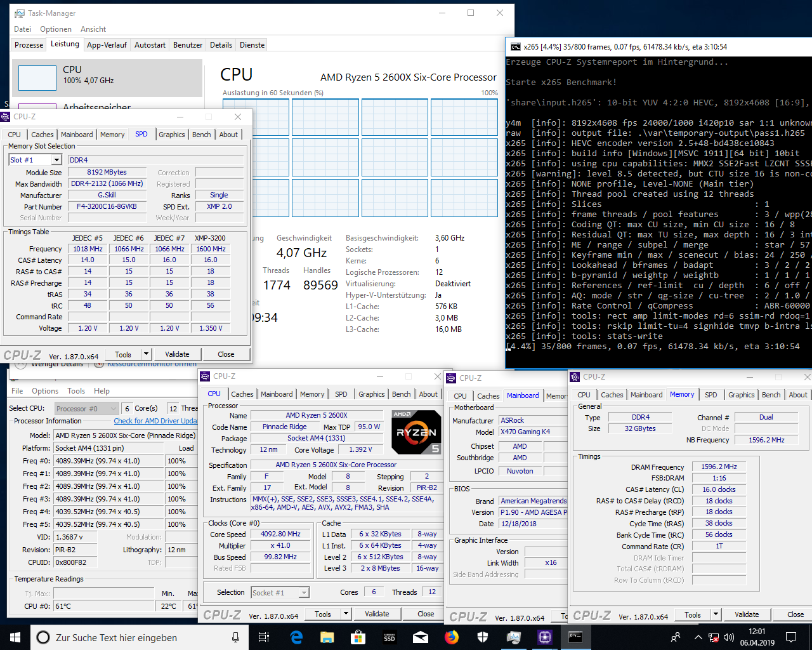Click the CPU-Z title icon of the Memory window
812x650 pixels.
[576, 377]
